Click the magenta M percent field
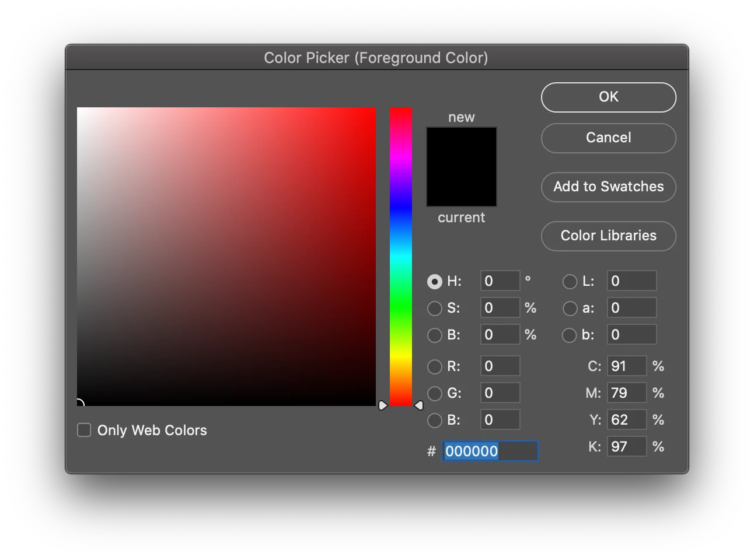 [x=627, y=393]
